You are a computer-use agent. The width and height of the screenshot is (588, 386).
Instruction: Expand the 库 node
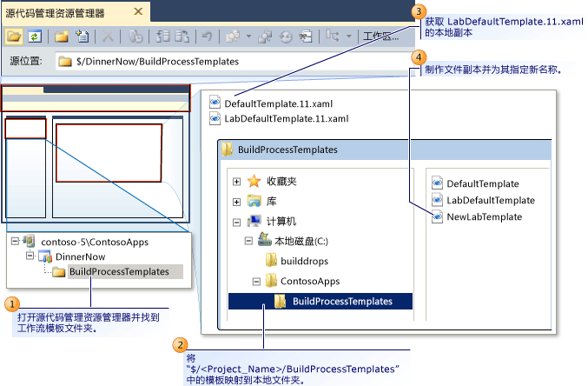[236, 202]
